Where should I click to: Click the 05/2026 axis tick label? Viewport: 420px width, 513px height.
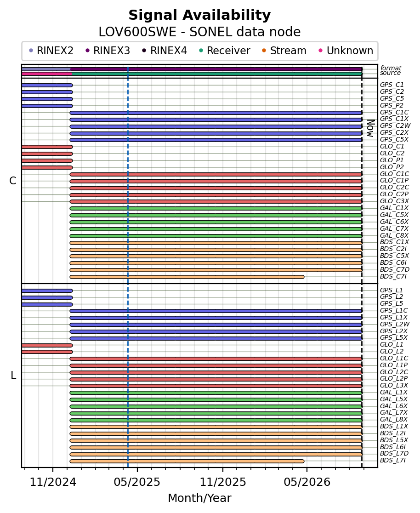(x=307, y=482)
